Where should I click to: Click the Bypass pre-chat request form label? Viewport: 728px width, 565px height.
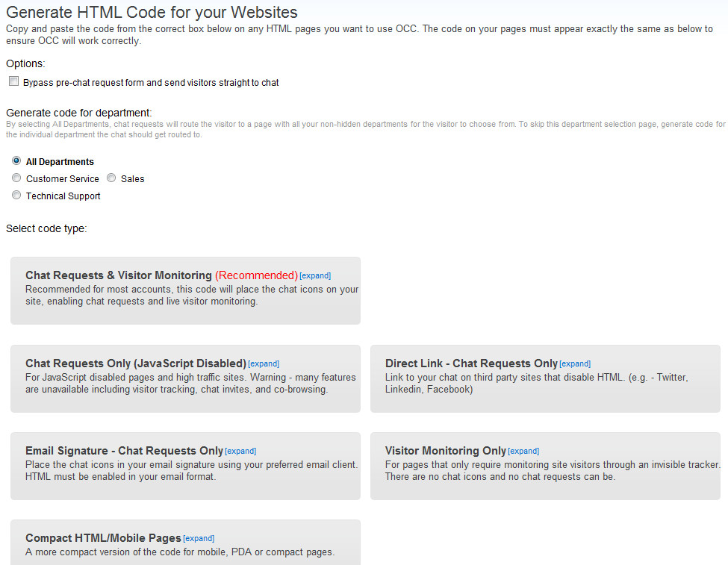pyautogui.click(x=151, y=83)
